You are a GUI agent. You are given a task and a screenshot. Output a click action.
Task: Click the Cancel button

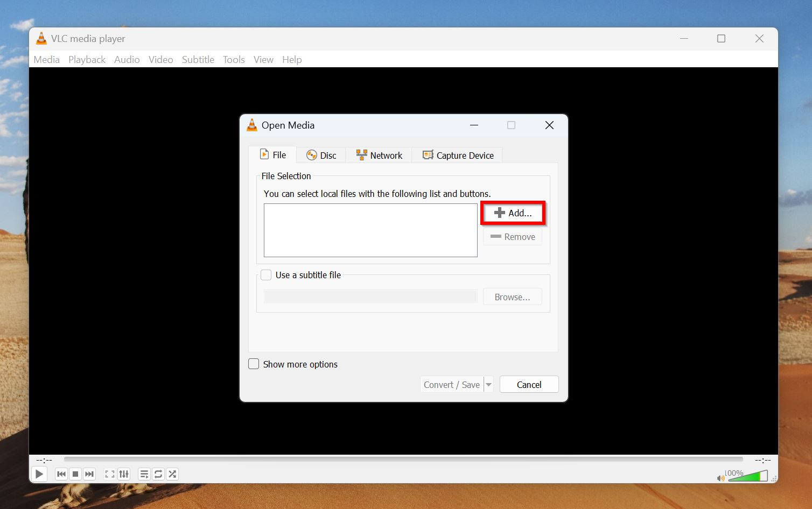[x=529, y=385]
